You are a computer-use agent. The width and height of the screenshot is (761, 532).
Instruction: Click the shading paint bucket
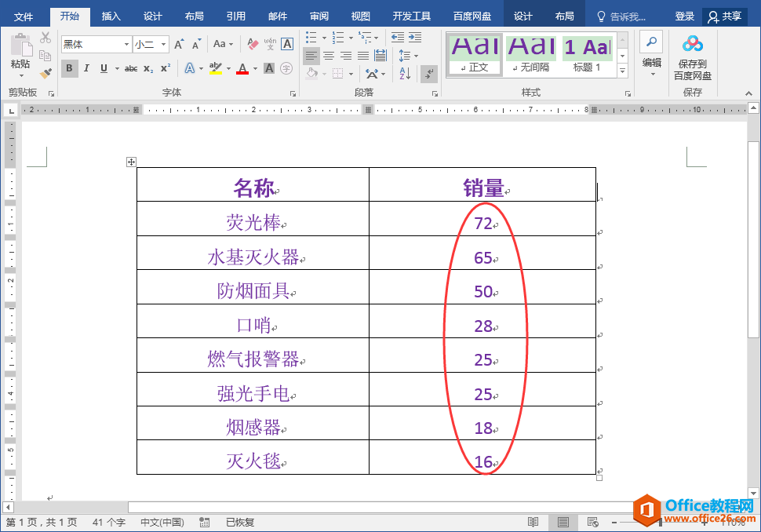pos(311,74)
